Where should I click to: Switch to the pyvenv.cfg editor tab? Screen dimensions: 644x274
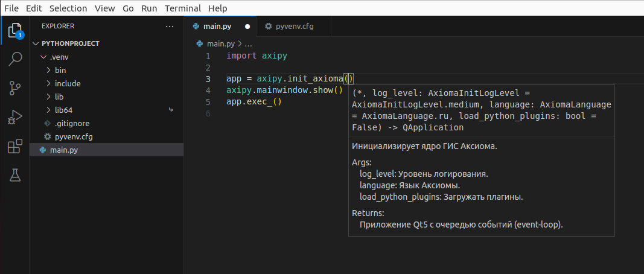293,27
